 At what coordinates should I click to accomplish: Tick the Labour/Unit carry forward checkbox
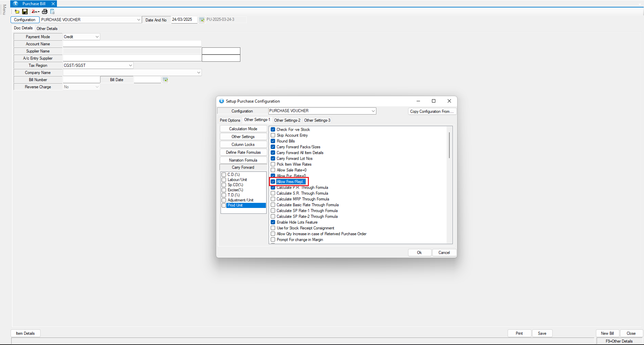[224, 180]
